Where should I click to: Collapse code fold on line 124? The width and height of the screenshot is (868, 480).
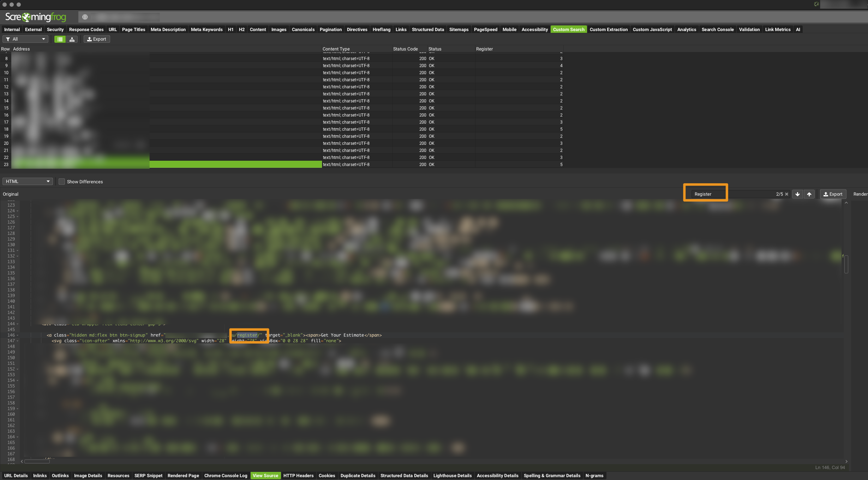pos(18,211)
